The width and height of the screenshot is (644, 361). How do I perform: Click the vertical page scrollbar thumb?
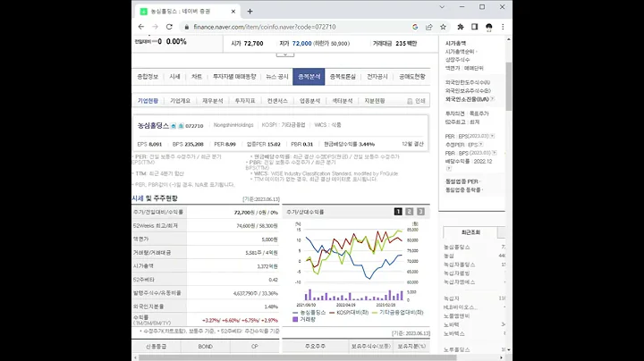(509, 86)
